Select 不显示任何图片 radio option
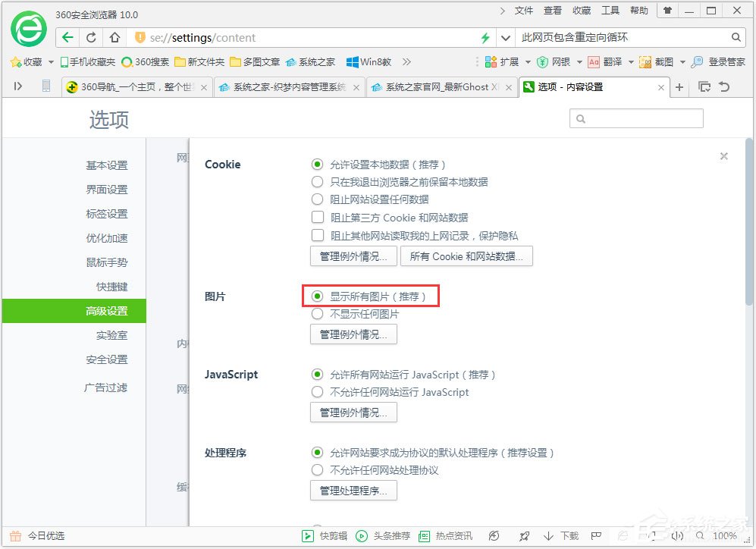The width and height of the screenshot is (756, 549). (x=318, y=313)
